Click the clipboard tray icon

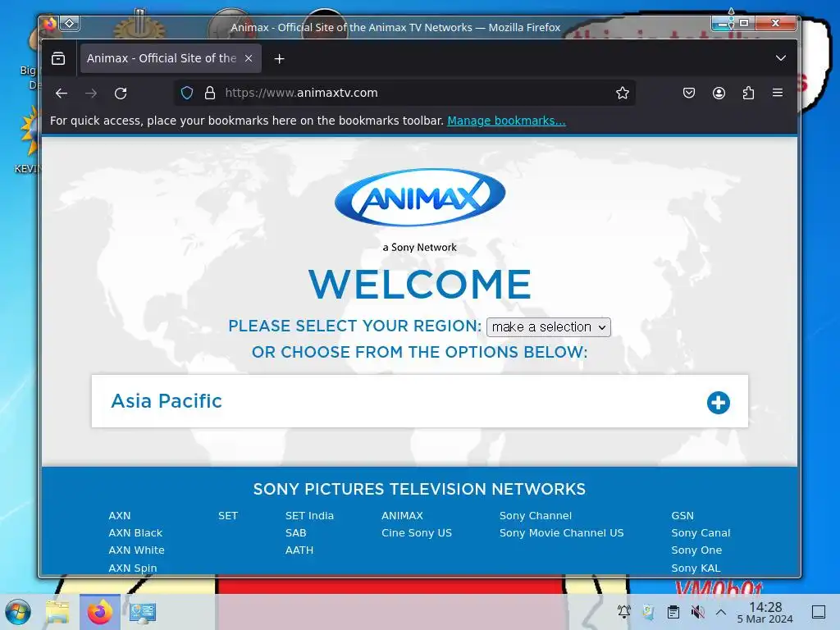coord(673,612)
